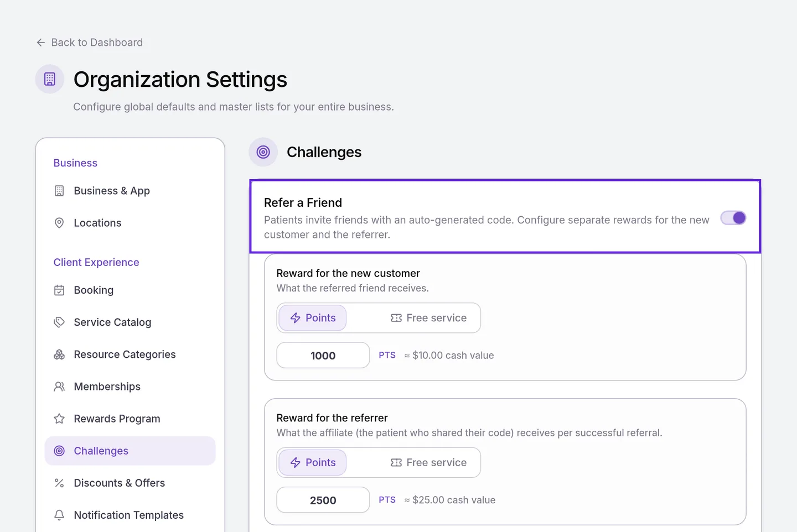Click the Business & App building icon
Screen dimensions: 797x532
[59, 191]
